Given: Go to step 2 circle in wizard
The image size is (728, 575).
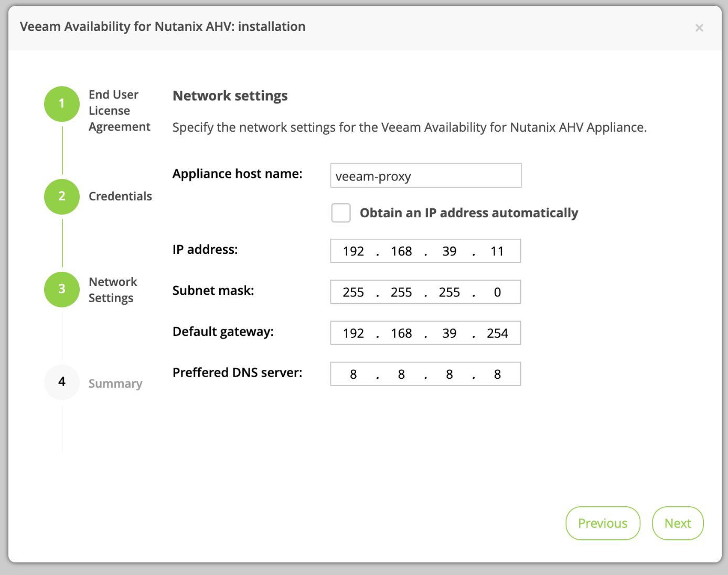Looking at the screenshot, I should (x=62, y=197).
